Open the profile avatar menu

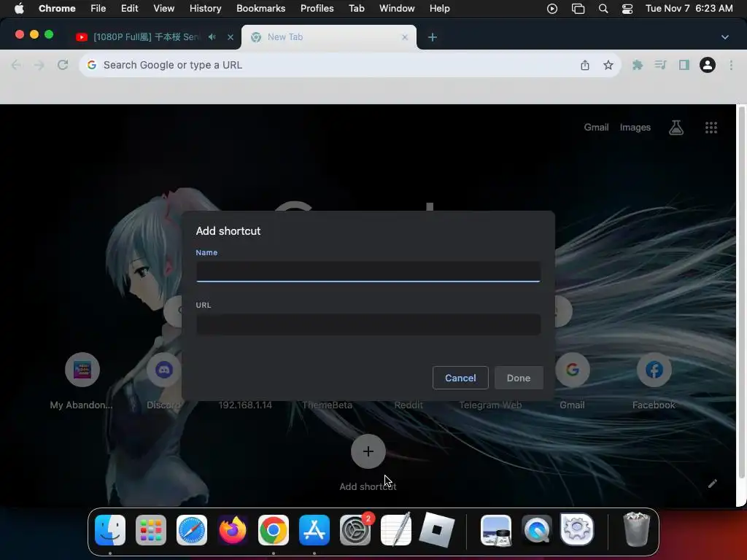coord(708,65)
